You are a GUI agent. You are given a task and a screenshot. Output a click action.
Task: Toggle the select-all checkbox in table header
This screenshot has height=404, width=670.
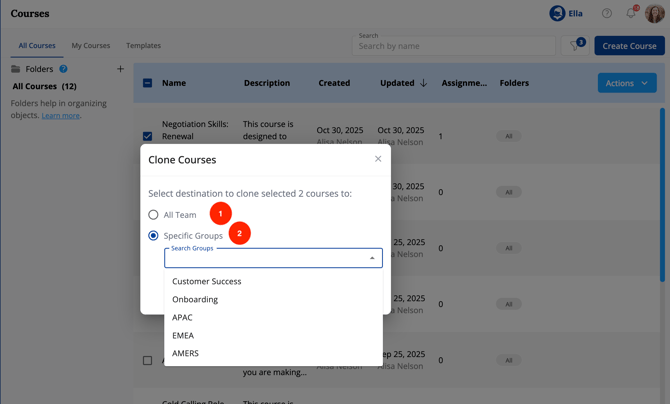pyautogui.click(x=147, y=83)
